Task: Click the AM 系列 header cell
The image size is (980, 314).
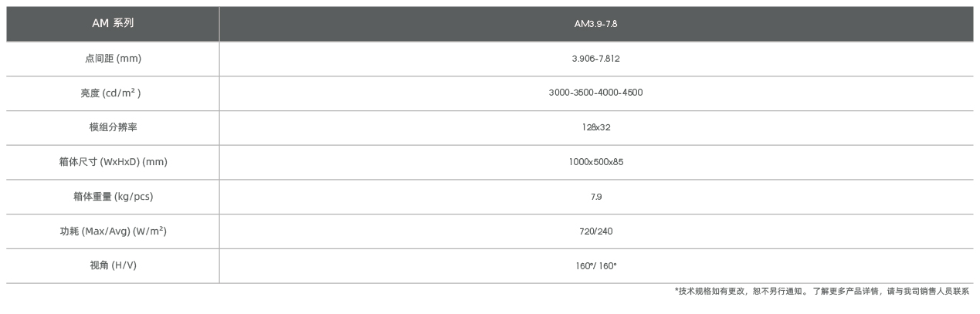Action: point(113,23)
